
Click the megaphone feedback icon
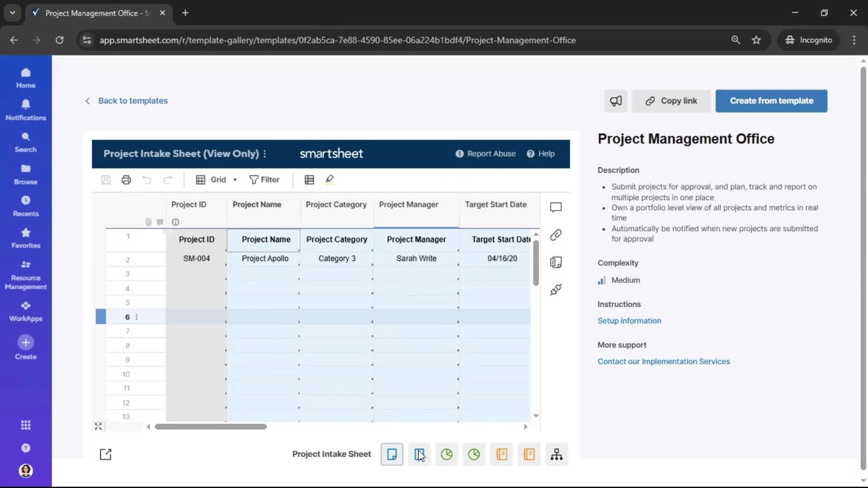click(616, 101)
